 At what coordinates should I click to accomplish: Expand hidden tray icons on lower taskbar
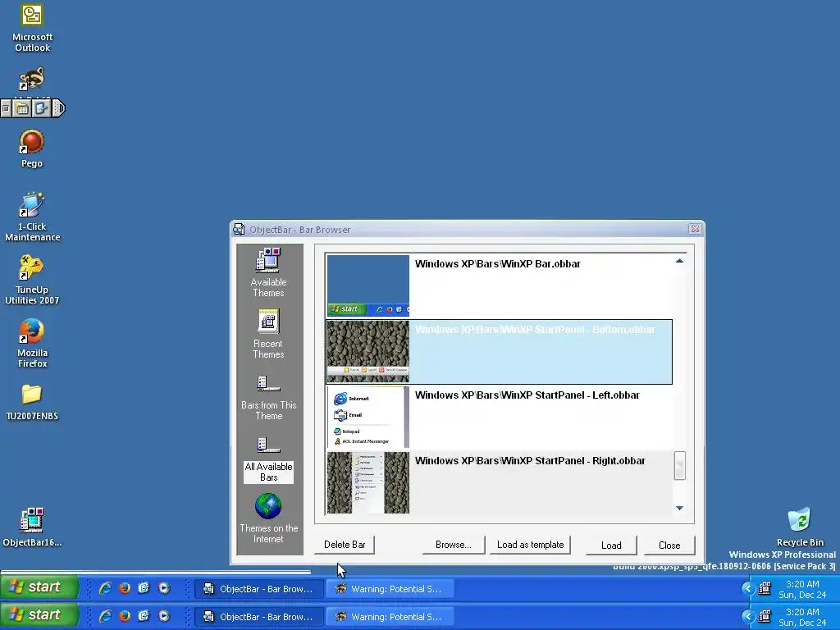748,616
